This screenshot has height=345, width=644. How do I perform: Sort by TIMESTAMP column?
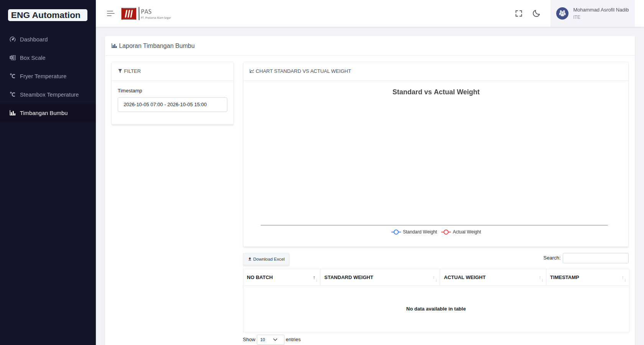tap(588, 278)
